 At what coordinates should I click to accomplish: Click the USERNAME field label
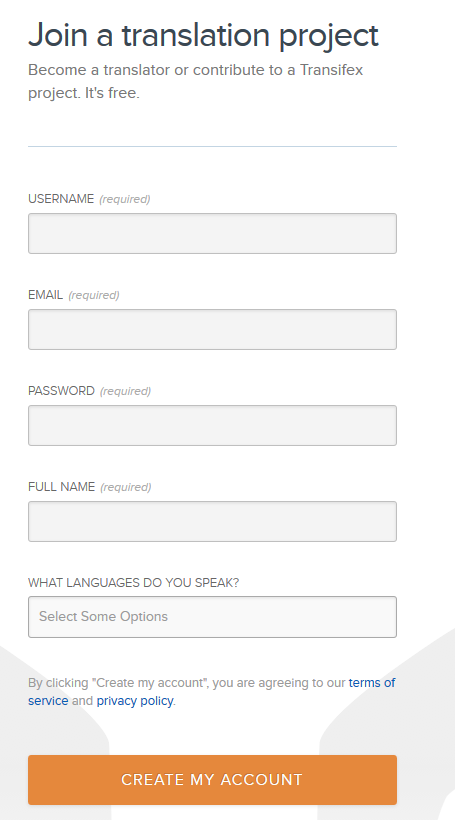pos(61,199)
